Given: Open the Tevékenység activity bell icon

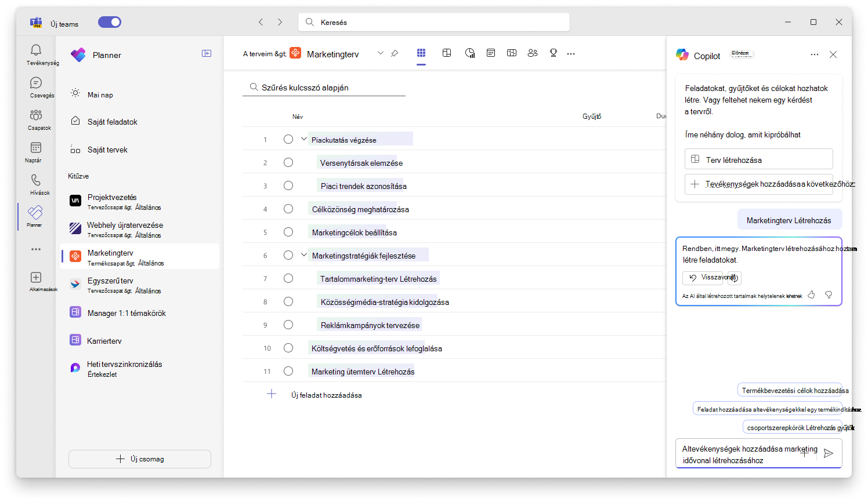Looking at the screenshot, I should pyautogui.click(x=36, y=50).
